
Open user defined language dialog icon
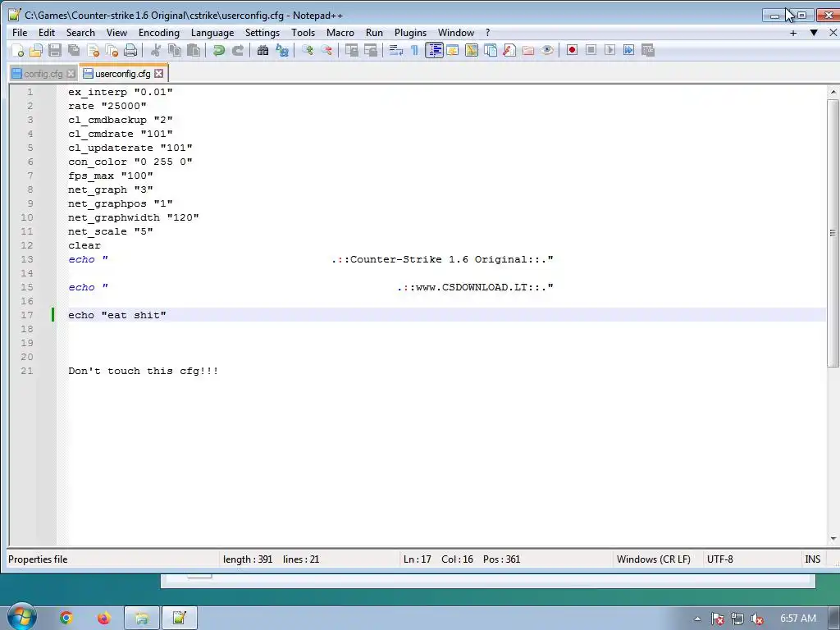pyautogui.click(x=453, y=50)
